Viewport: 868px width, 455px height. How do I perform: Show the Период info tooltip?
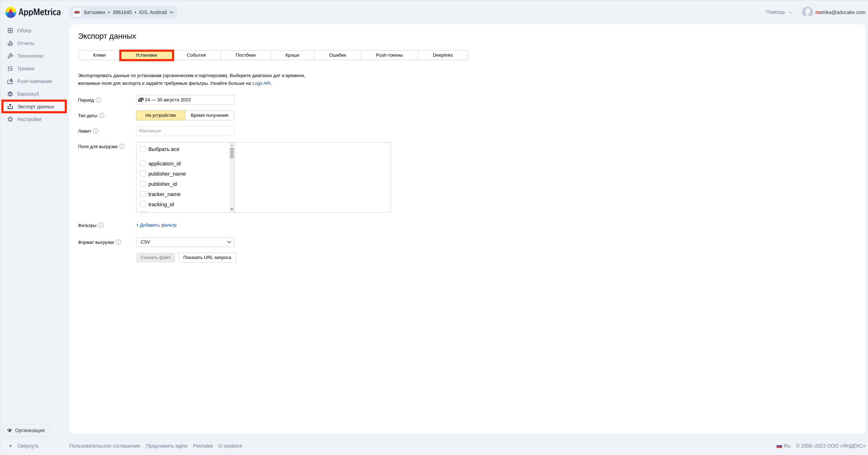[98, 100]
